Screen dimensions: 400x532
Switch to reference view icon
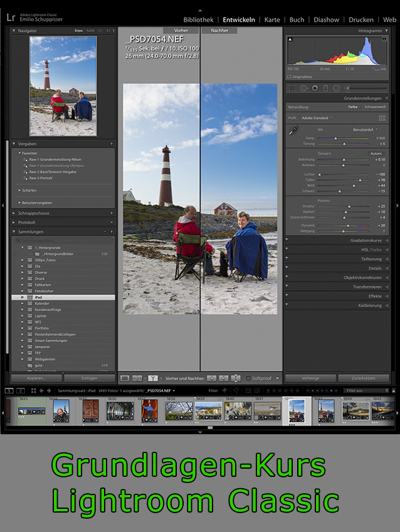click(x=137, y=378)
